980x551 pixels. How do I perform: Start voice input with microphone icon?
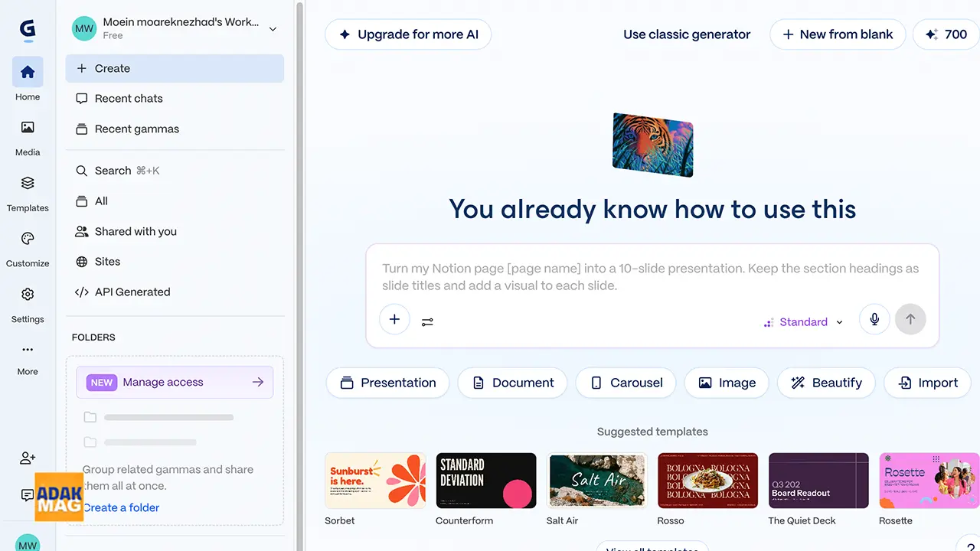(874, 319)
